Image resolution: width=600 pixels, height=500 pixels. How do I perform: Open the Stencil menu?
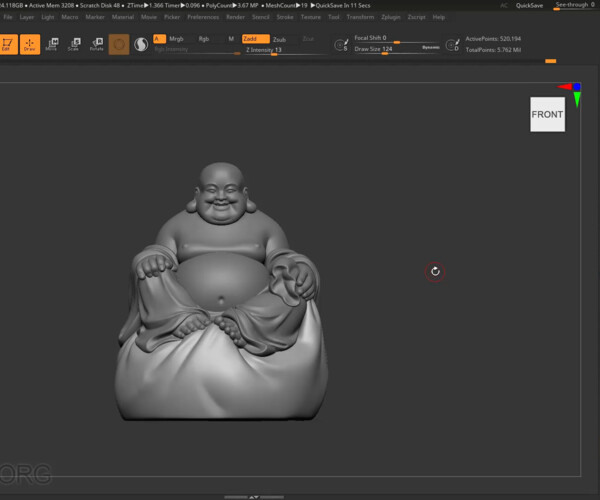point(261,17)
